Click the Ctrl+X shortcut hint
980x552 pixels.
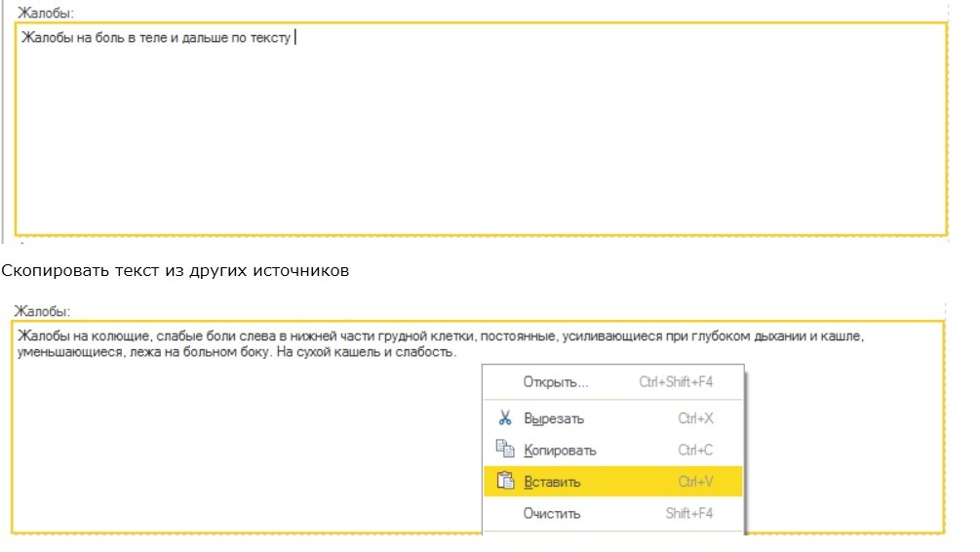[x=695, y=418]
